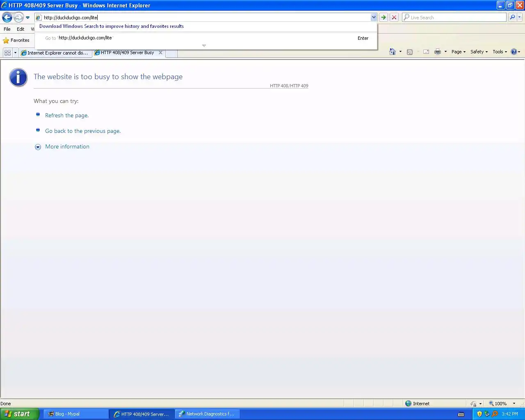This screenshot has height=420, width=525.
Task: Click the Live Search input box
Action: pos(454,17)
